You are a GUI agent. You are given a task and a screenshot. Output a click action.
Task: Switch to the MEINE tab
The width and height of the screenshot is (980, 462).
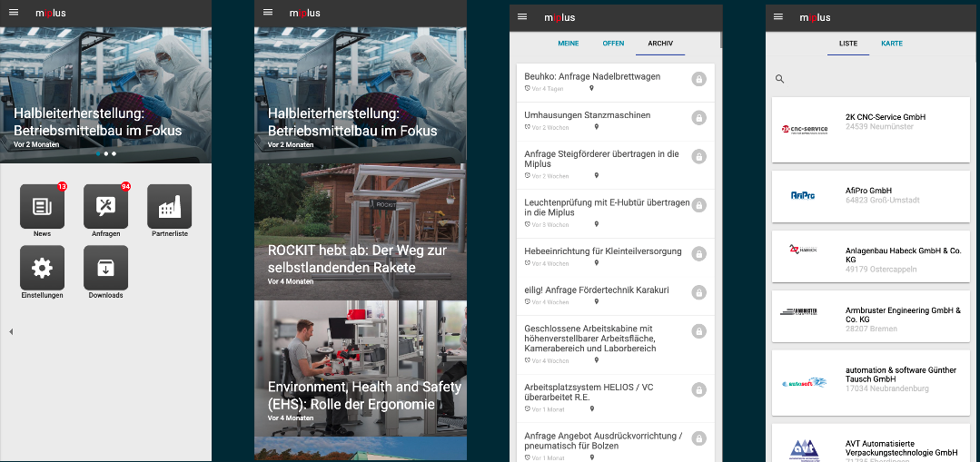[x=569, y=44]
